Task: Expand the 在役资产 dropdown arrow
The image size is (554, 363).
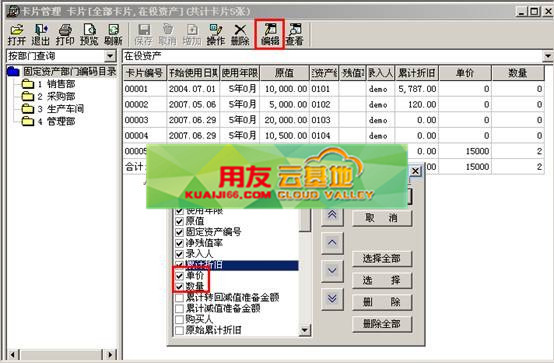Action: pos(548,56)
